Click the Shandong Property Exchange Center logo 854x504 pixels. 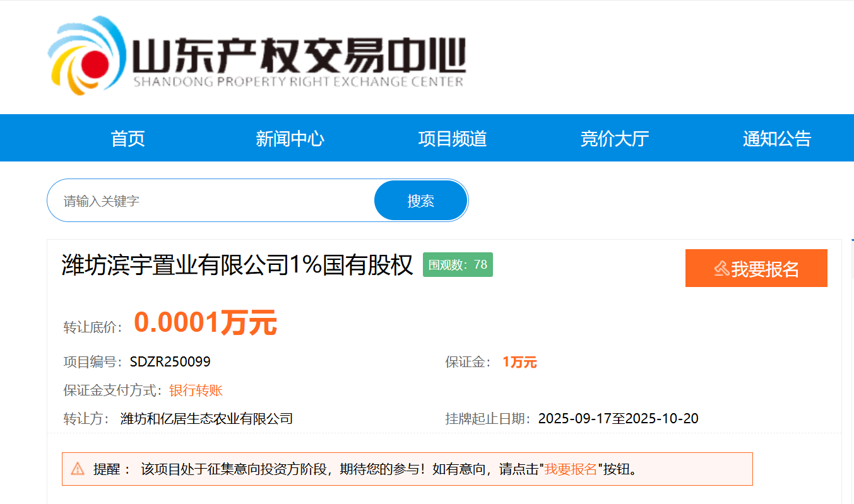click(x=257, y=56)
